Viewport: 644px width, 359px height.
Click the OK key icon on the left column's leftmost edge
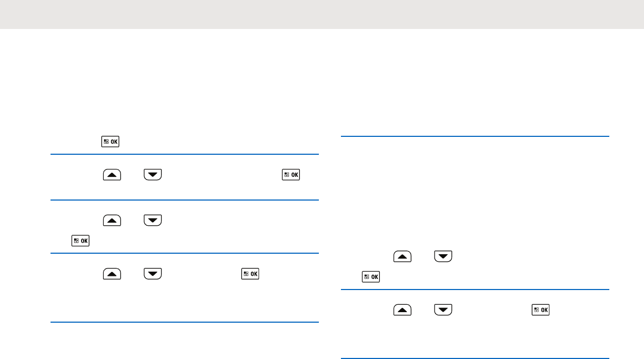point(80,241)
